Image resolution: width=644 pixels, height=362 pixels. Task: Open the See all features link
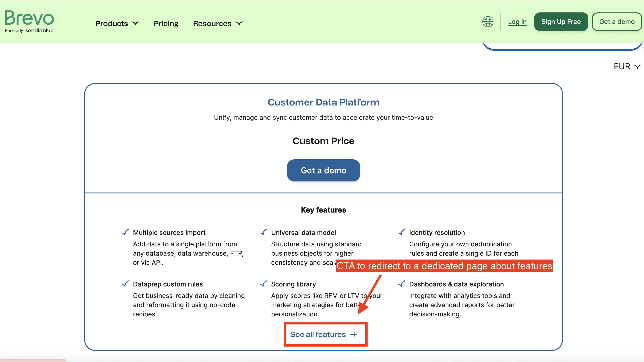point(318,334)
